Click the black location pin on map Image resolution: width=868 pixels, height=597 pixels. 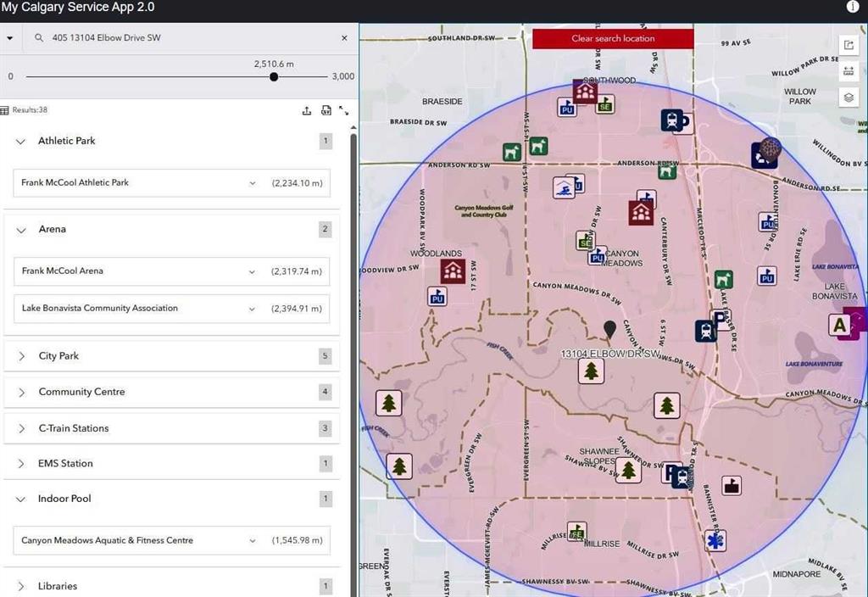click(609, 329)
